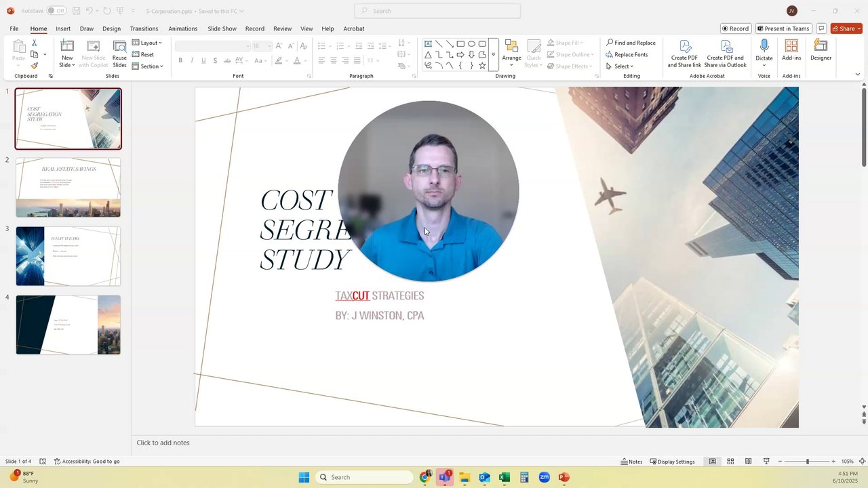The image size is (868, 488).
Task: Click the zoom in plus button
Action: (833, 462)
